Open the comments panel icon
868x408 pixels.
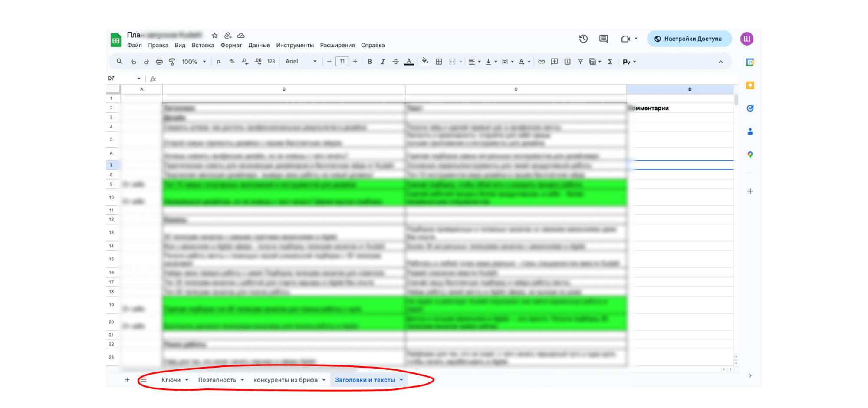point(603,39)
